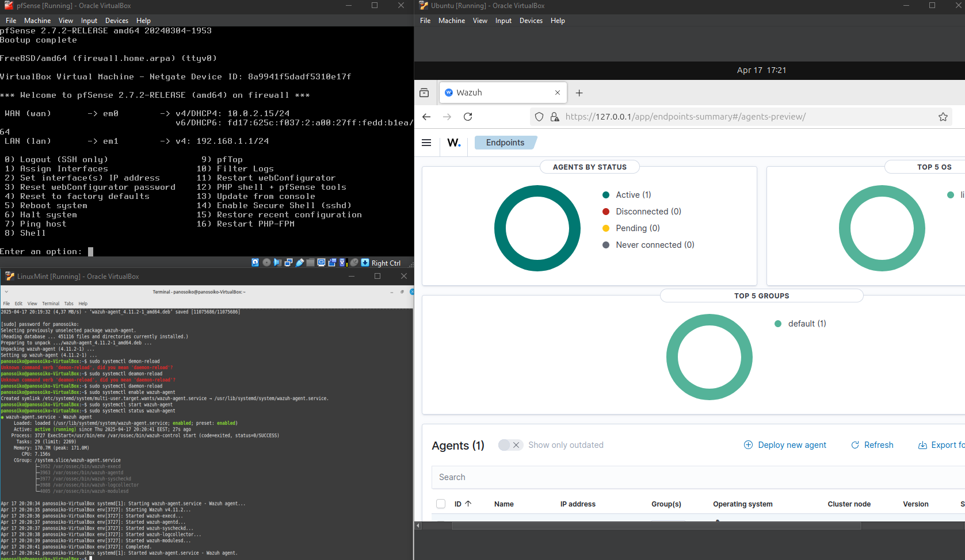965x560 pixels.
Task: Toggle Active (1) legend entry
Action: pos(627,195)
